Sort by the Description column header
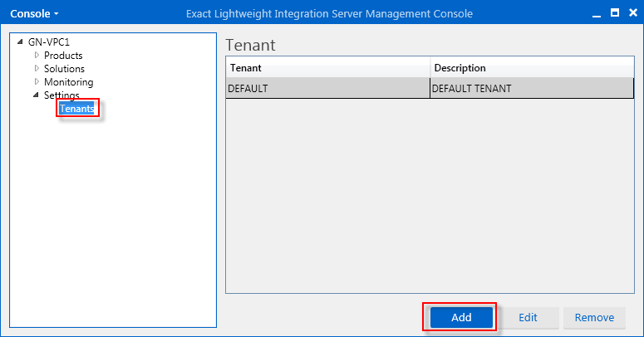This screenshot has height=337, width=644. pos(532,68)
